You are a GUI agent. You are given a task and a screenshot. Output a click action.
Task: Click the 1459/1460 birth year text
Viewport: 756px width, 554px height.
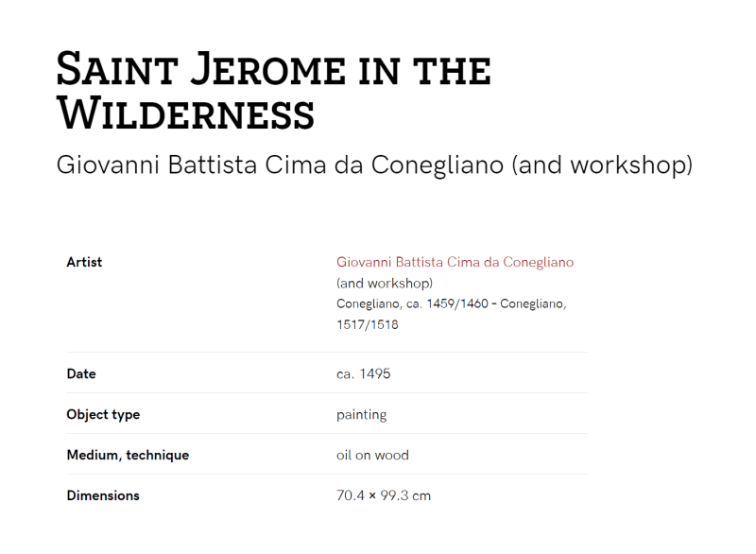click(x=457, y=303)
